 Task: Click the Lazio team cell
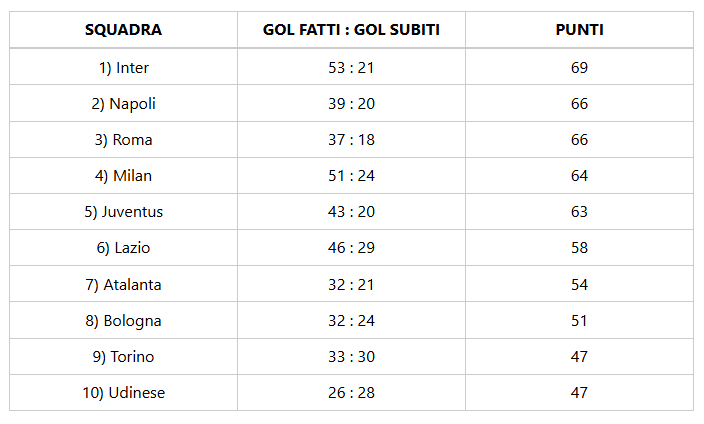tap(123, 248)
